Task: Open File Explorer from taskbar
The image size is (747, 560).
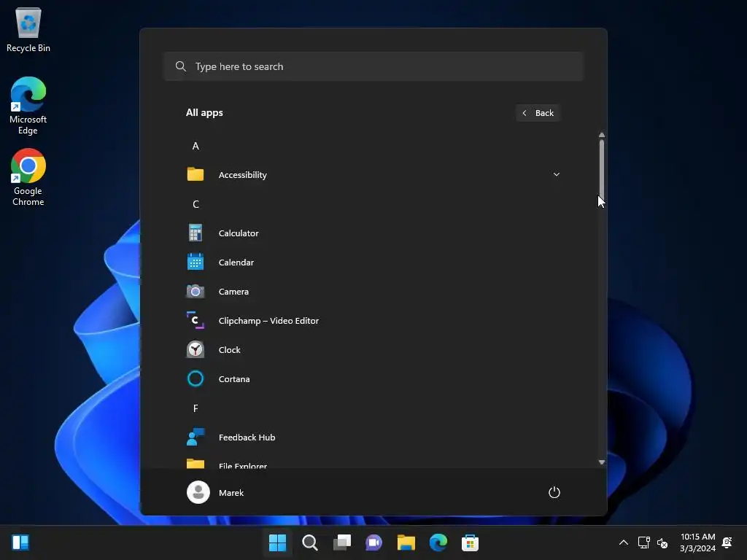Action: point(406,542)
